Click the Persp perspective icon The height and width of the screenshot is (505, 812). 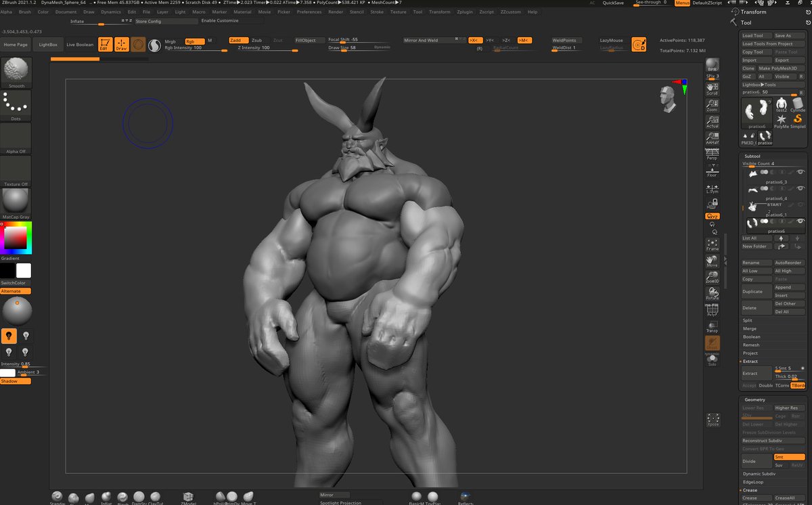712,154
